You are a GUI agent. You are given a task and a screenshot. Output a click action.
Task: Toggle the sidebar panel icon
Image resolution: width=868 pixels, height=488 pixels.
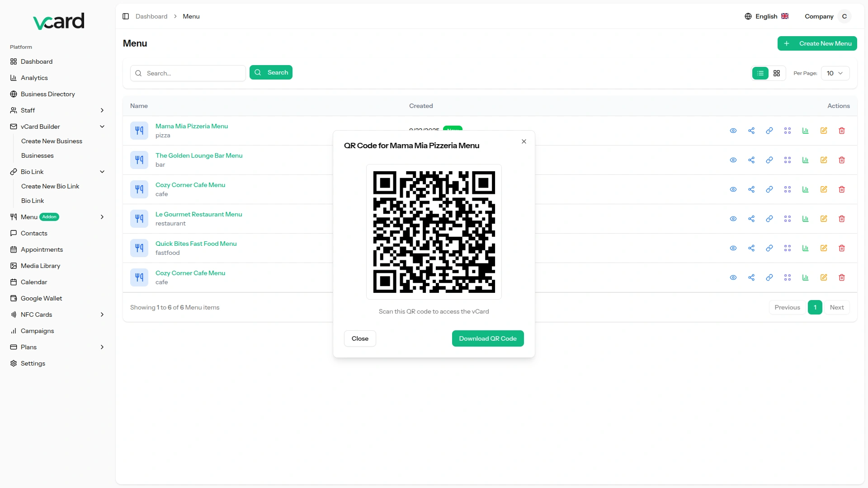[126, 16]
